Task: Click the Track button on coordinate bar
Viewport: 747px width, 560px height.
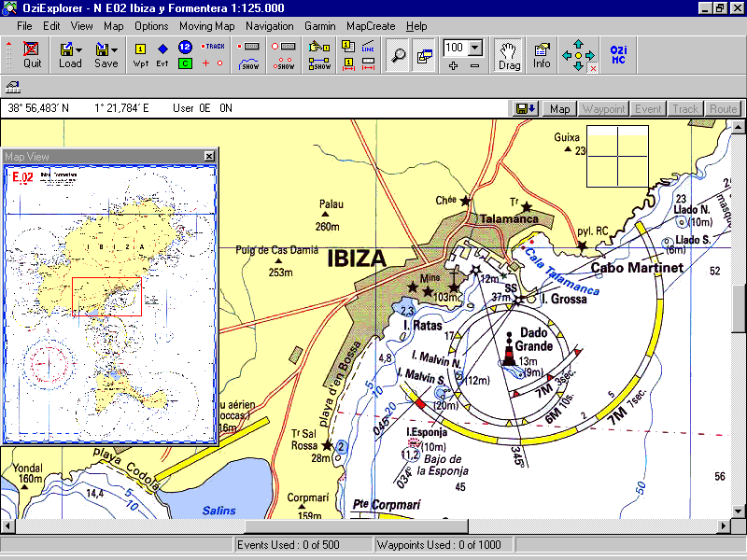Action: pyautogui.click(x=685, y=108)
